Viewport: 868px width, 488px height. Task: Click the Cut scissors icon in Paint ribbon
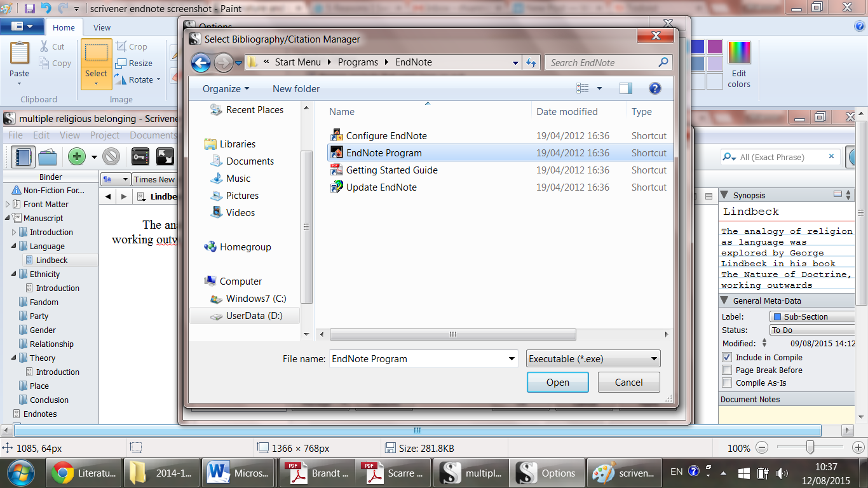[x=44, y=46]
